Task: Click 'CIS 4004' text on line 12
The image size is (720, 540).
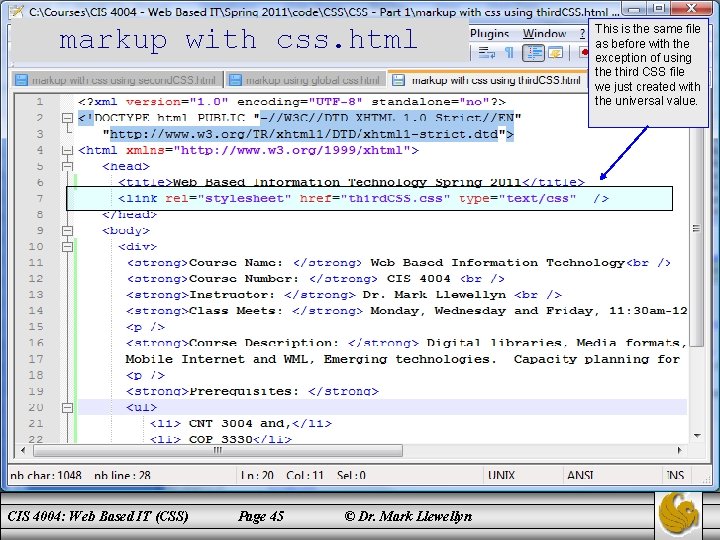Action: coord(418,279)
